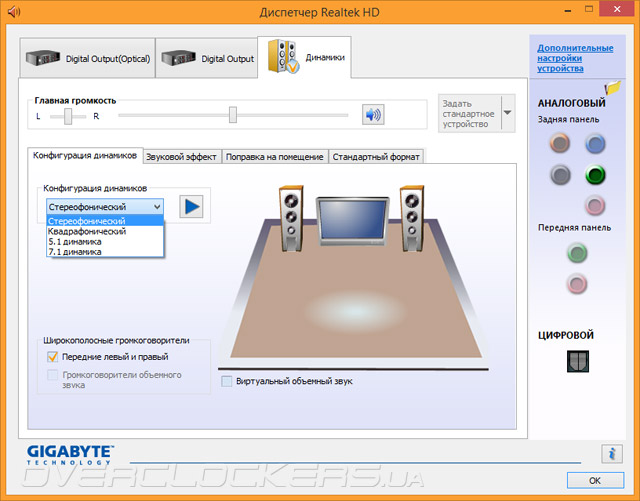Click the active green rear panel jack
This screenshot has width=640, height=501.
[x=595, y=175]
